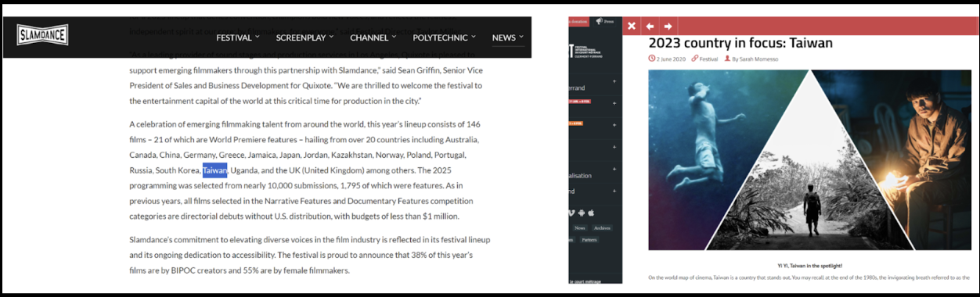The width and height of the screenshot is (980, 297).
Task: Go to previous article with left arrow
Action: 650,26
